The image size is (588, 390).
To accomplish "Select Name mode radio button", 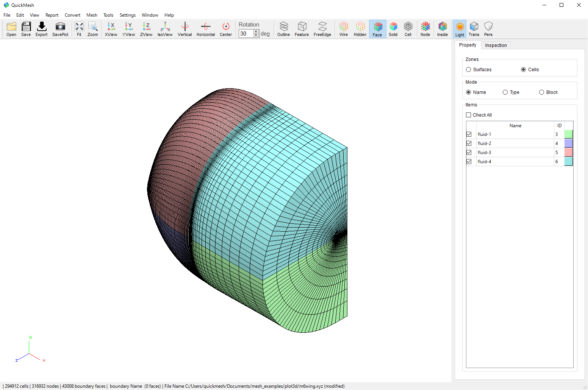I will point(469,92).
